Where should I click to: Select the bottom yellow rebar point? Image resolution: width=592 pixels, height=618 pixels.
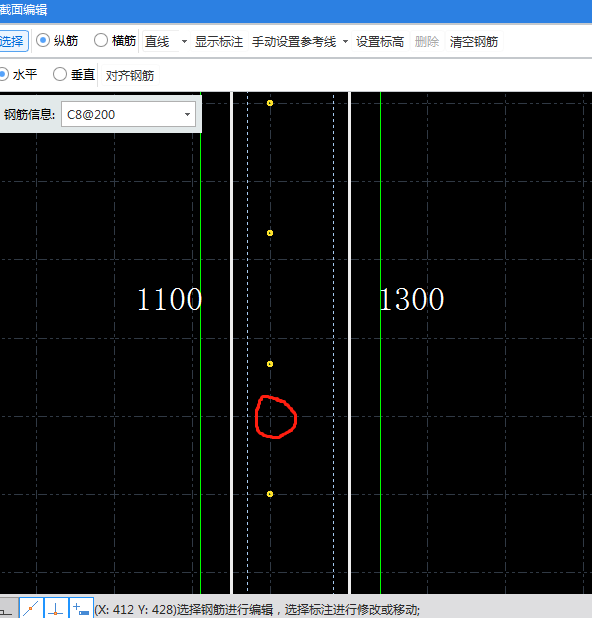coord(270,494)
